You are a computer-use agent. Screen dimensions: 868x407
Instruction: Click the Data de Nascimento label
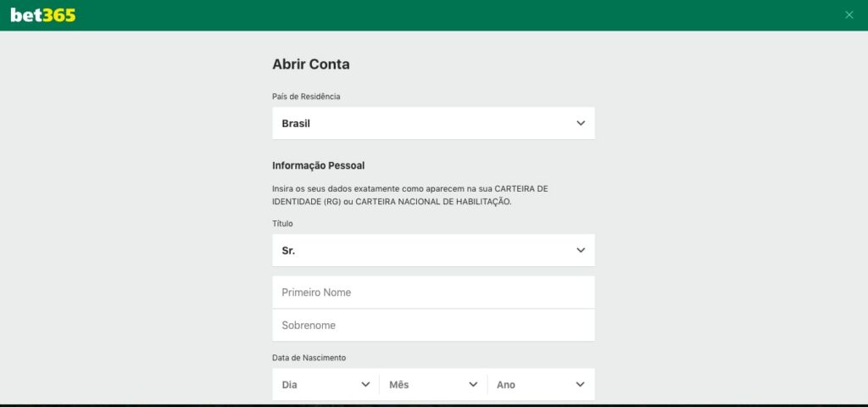coord(309,358)
